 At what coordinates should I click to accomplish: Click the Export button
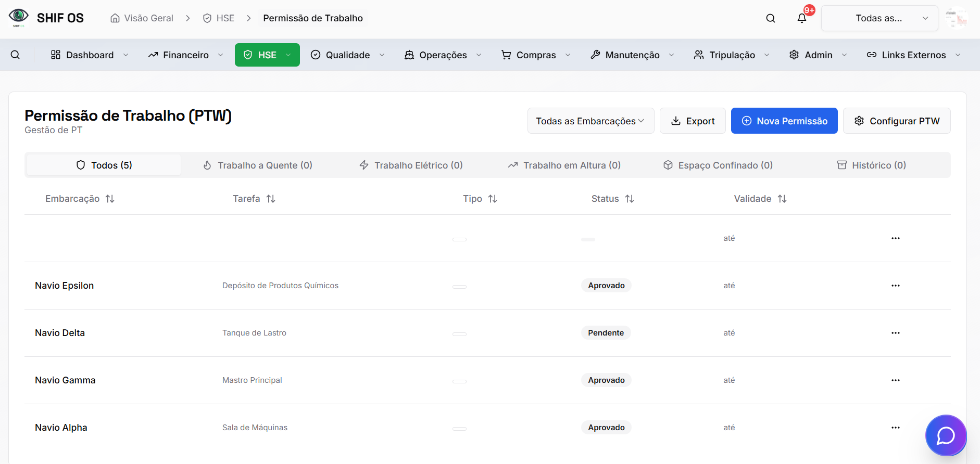tap(692, 121)
